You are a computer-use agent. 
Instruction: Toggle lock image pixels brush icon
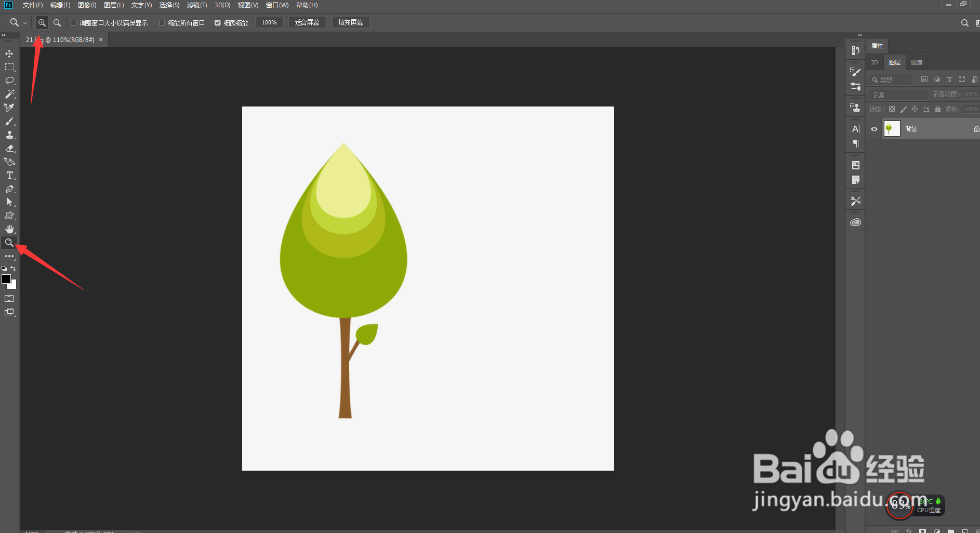tap(904, 109)
